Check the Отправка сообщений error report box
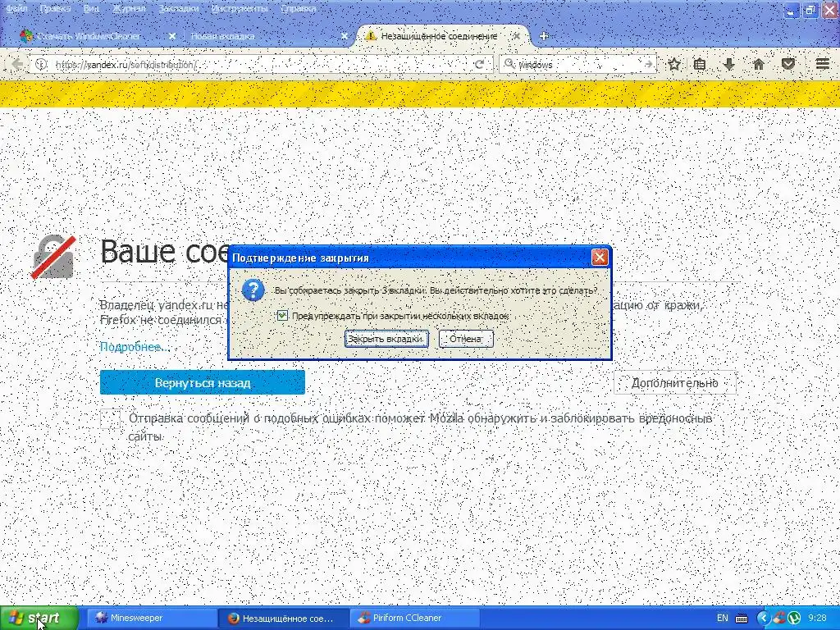Screen dimensions: 840x630 pos(111,419)
